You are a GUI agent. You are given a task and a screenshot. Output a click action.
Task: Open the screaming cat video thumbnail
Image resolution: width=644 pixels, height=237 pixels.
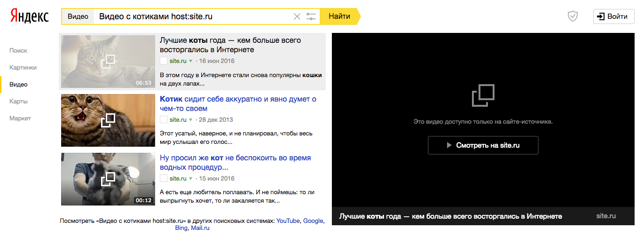108,120
